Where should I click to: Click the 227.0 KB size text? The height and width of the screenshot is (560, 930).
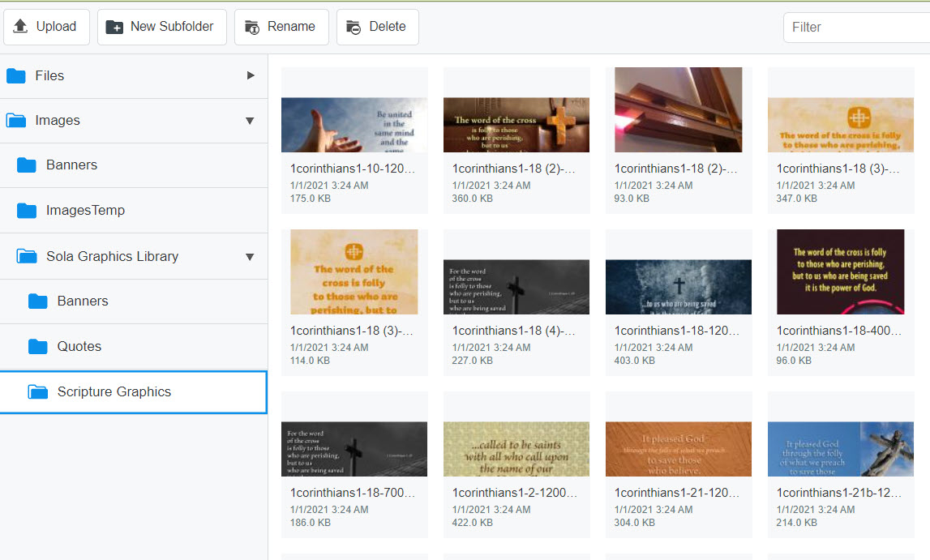(x=473, y=361)
